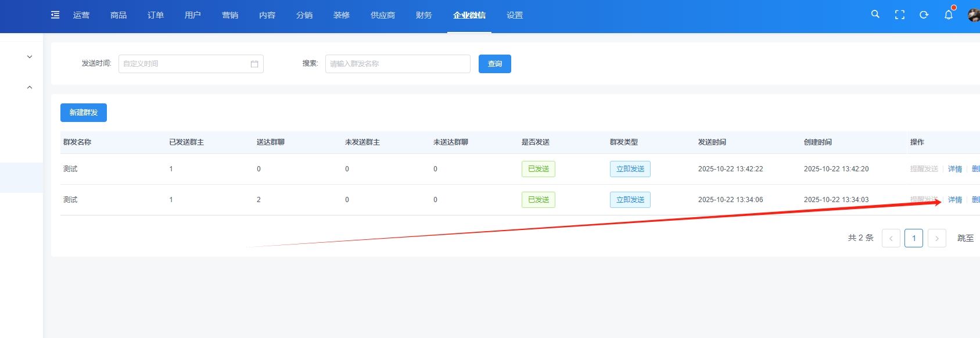Go to next page arrow
Viewport: 980px width, 338px height.
pyautogui.click(x=936, y=238)
